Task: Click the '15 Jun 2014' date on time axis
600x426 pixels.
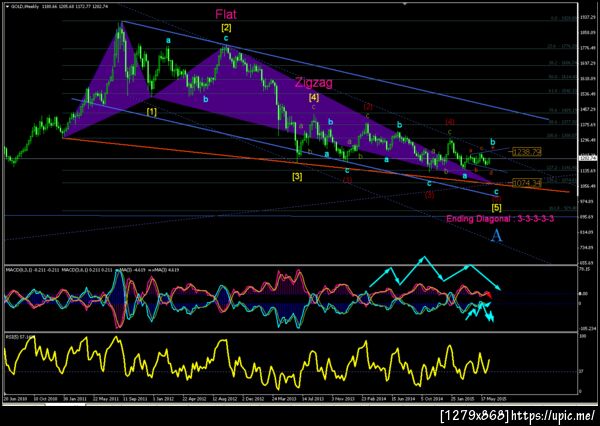Action: pyautogui.click(x=404, y=399)
